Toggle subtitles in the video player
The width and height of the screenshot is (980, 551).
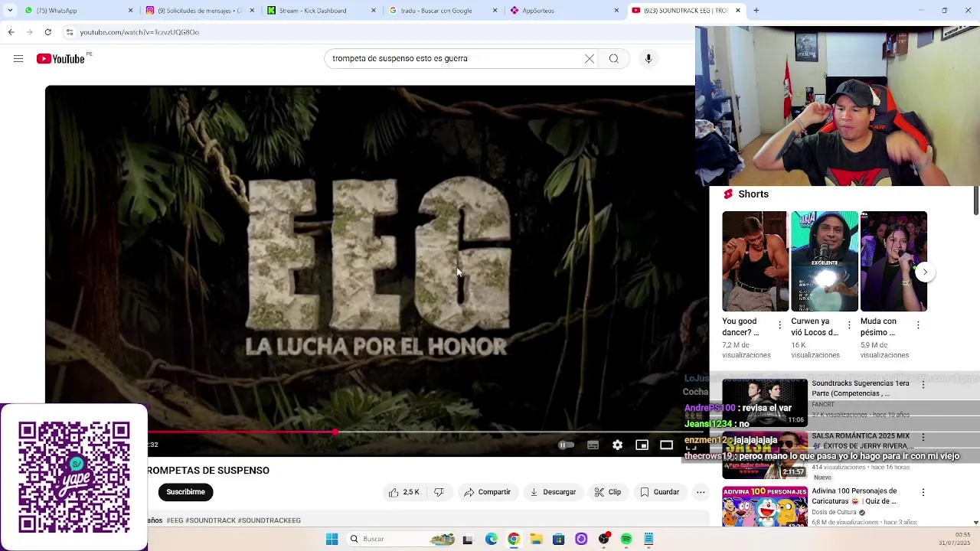pos(593,445)
